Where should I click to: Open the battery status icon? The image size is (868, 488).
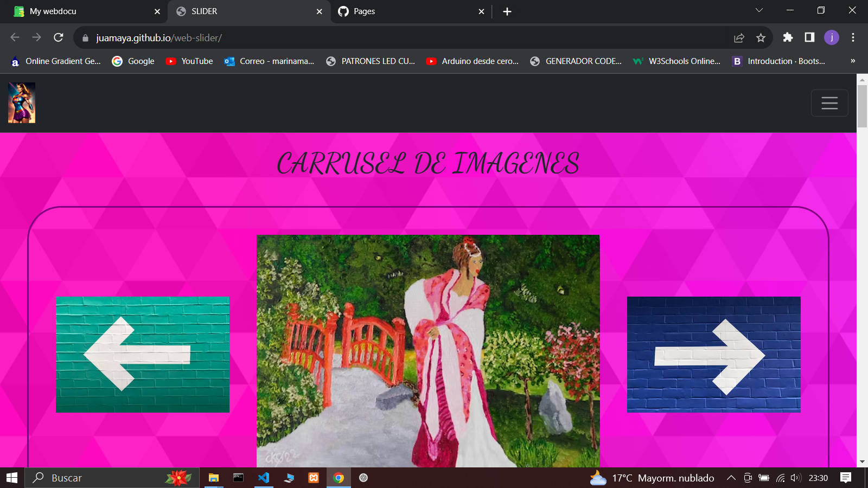(764, 478)
